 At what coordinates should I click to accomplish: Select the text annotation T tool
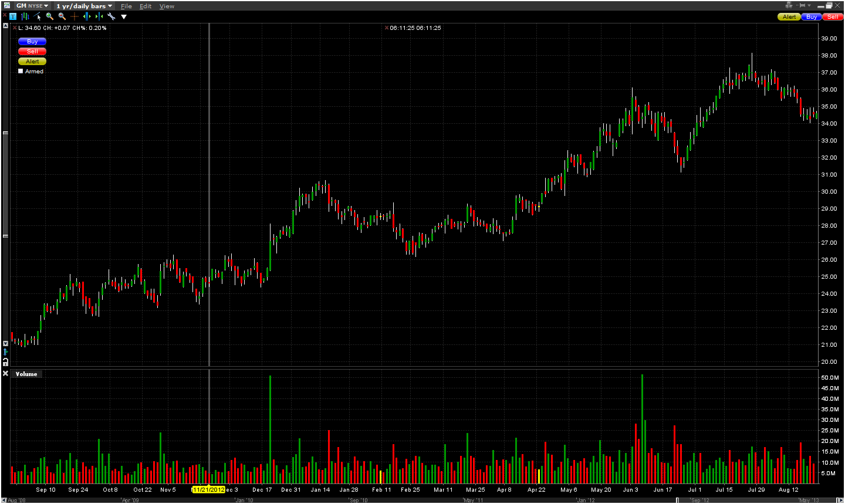[12, 16]
